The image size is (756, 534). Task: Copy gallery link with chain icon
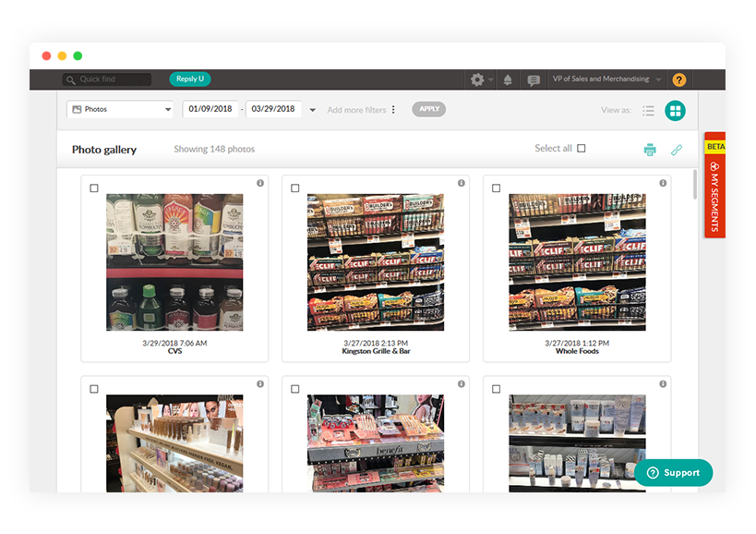click(677, 150)
